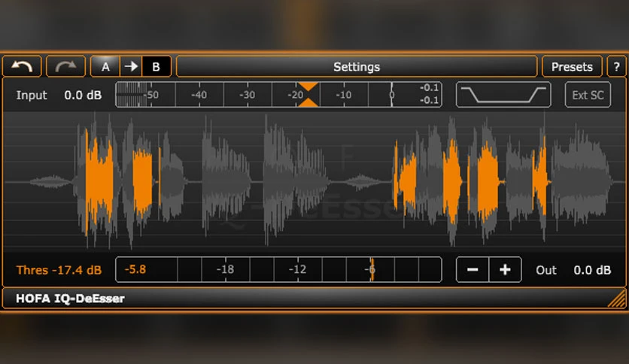Click the Input 0.0 dB value
Image resolution: width=629 pixels, height=364 pixels.
tap(83, 96)
